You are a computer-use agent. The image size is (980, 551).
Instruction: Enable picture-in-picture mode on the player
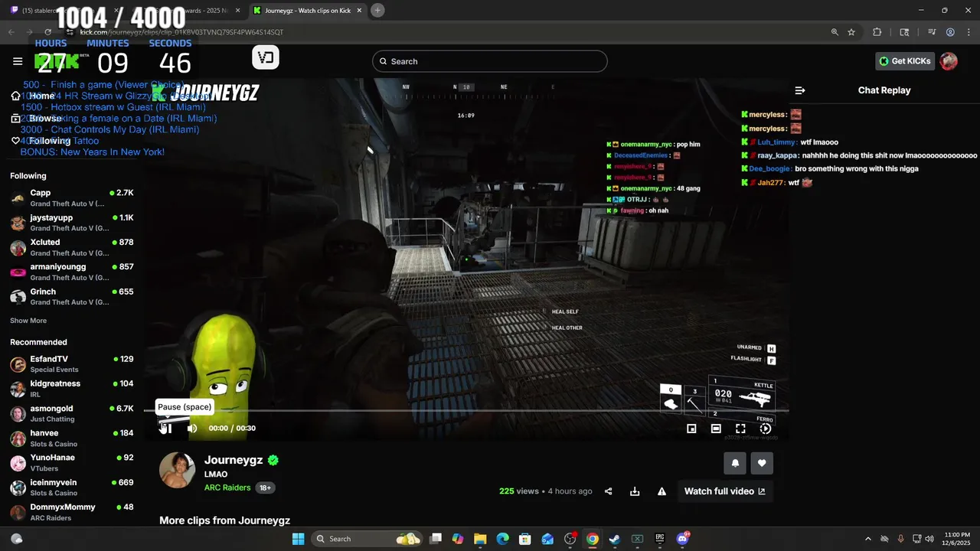691,429
